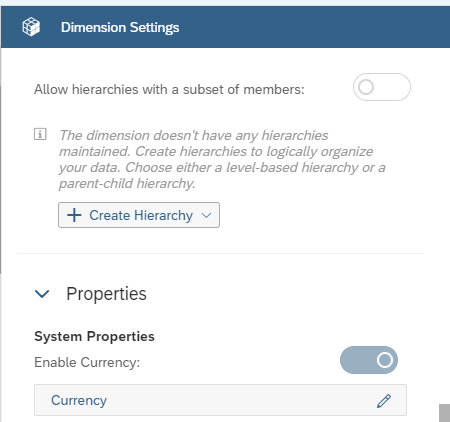Click the vertical scrollbar thumb at the panel edge

(x=444, y=413)
